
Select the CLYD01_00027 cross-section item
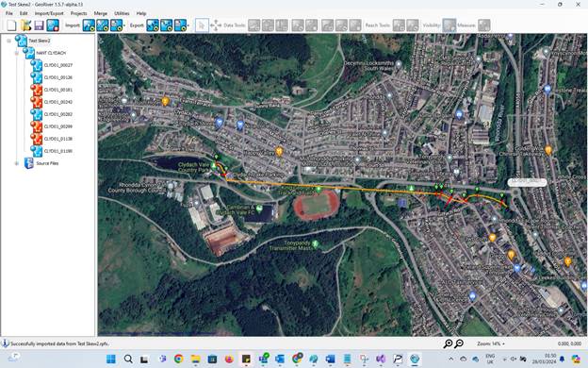click(x=58, y=65)
